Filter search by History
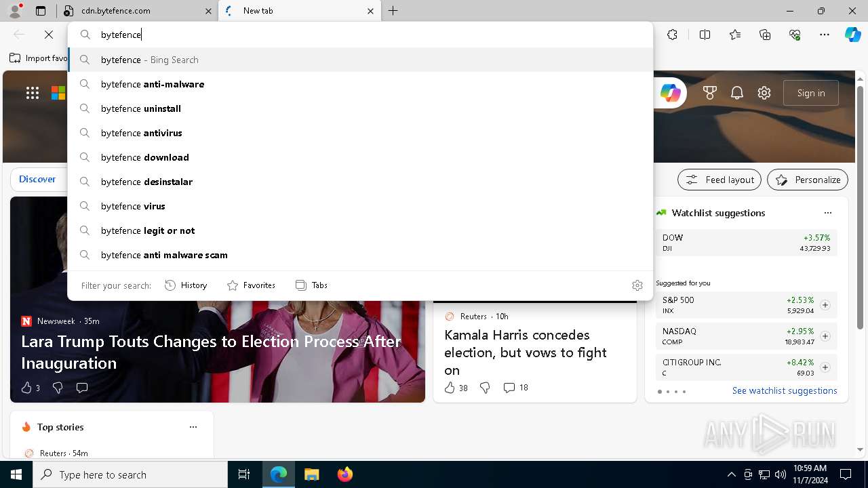The width and height of the screenshot is (868, 488). coord(186,285)
